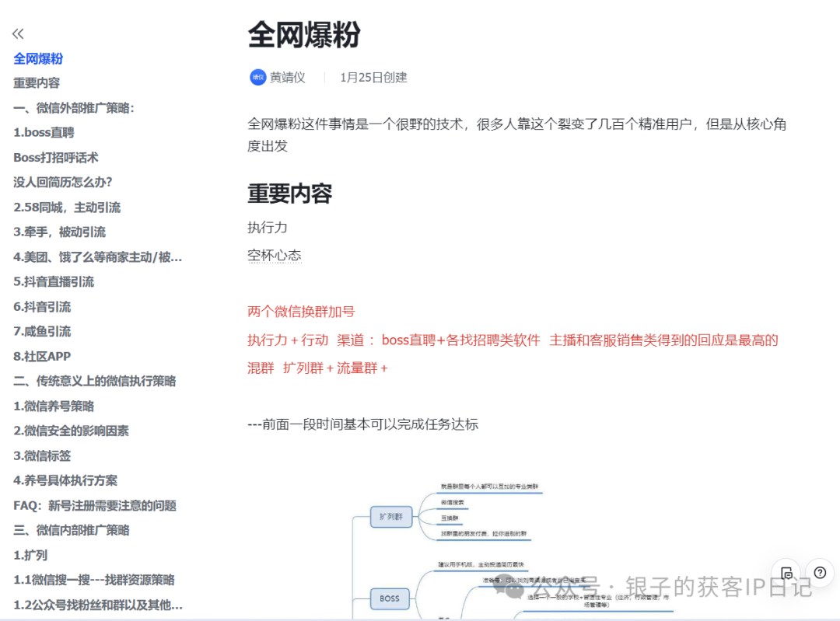This screenshot has width=840, height=621.
Task: Select 1.1微信搜一搜---找群资源策略
Action: coord(95,580)
